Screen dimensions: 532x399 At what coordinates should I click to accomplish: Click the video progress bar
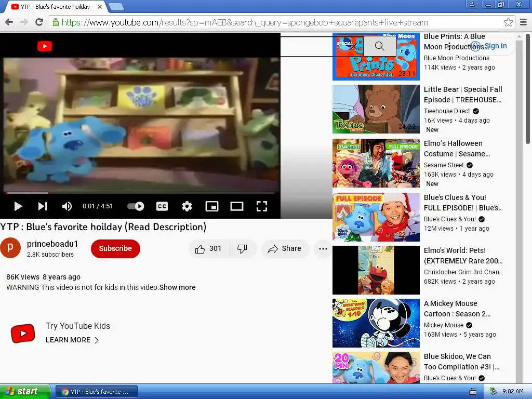coord(140,193)
